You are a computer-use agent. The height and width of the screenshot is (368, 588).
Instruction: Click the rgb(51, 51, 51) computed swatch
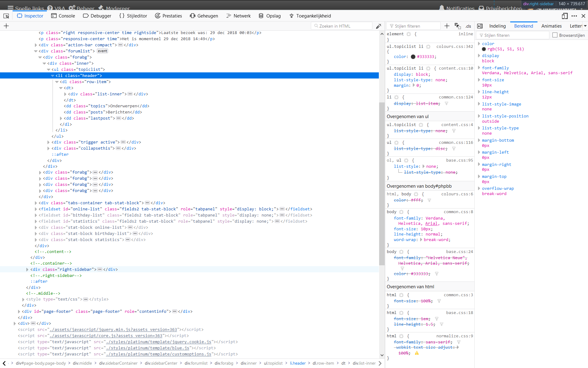point(484,49)
